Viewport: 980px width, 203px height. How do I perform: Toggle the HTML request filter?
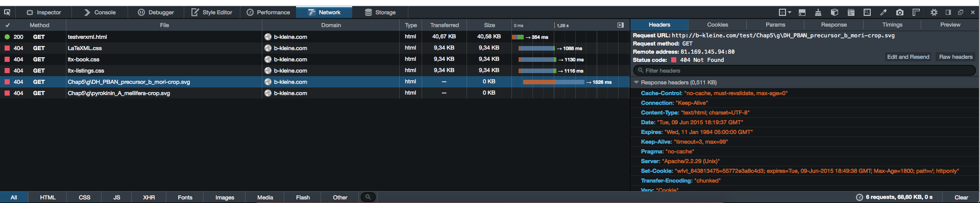[x=48, y=197]
